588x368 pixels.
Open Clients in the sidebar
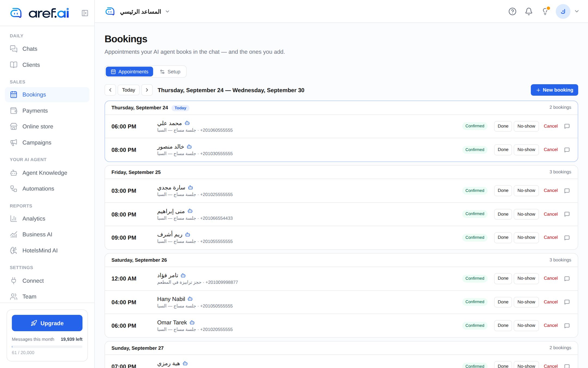tap(47, 65)
